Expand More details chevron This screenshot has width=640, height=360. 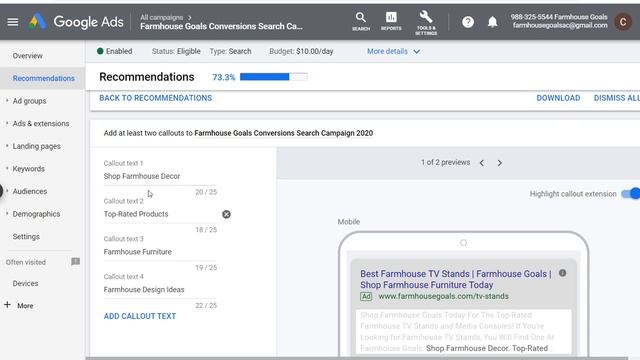coord(416,51)
